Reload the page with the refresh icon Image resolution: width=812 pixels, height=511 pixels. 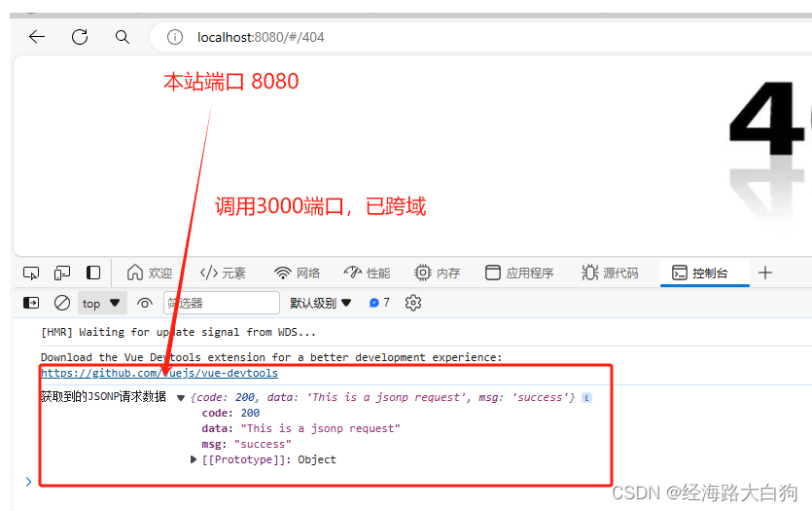point(80,37)
